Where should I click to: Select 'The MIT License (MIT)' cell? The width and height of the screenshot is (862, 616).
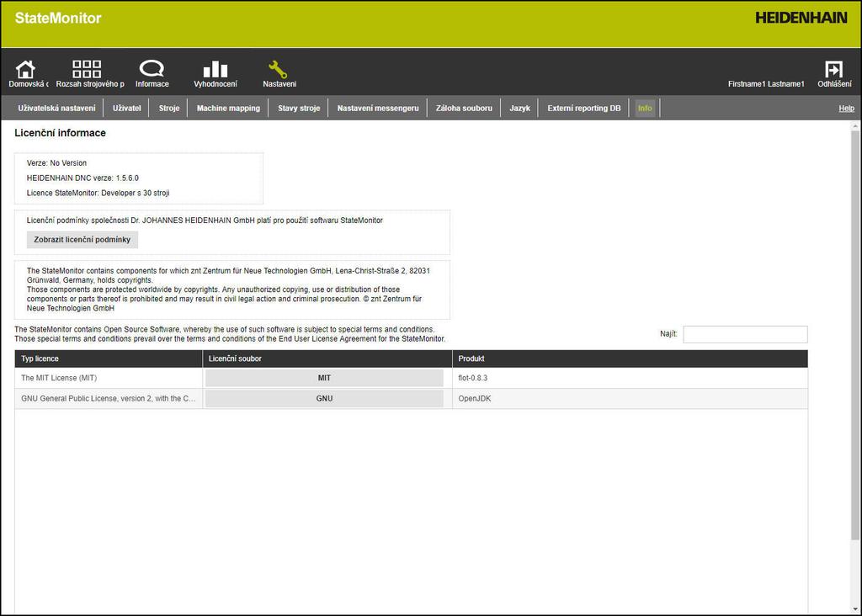[109, 378]
